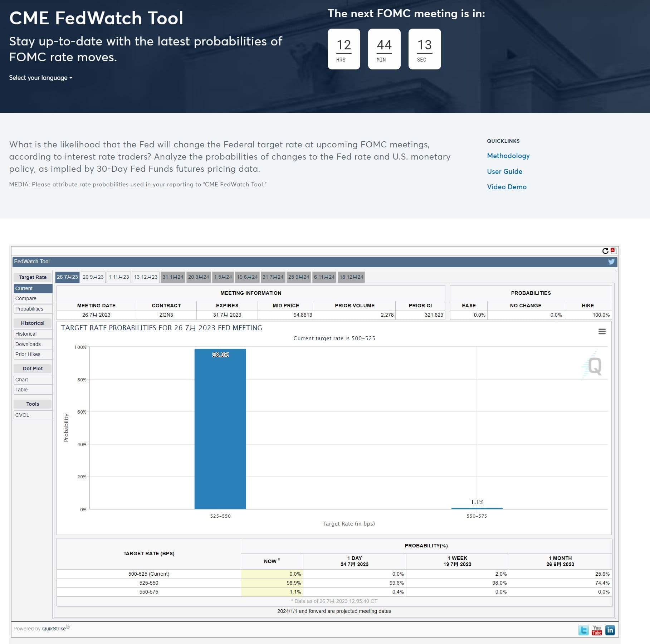Screen dimensions: 650x644
Task: Click the 1.1% bar for 550-575
Action: coord(477,508)
